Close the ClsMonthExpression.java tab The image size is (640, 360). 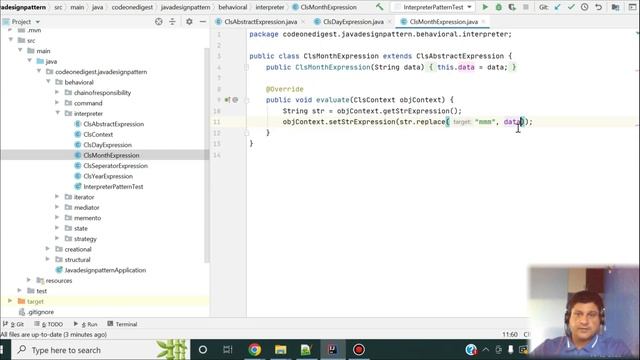point(484,22)
